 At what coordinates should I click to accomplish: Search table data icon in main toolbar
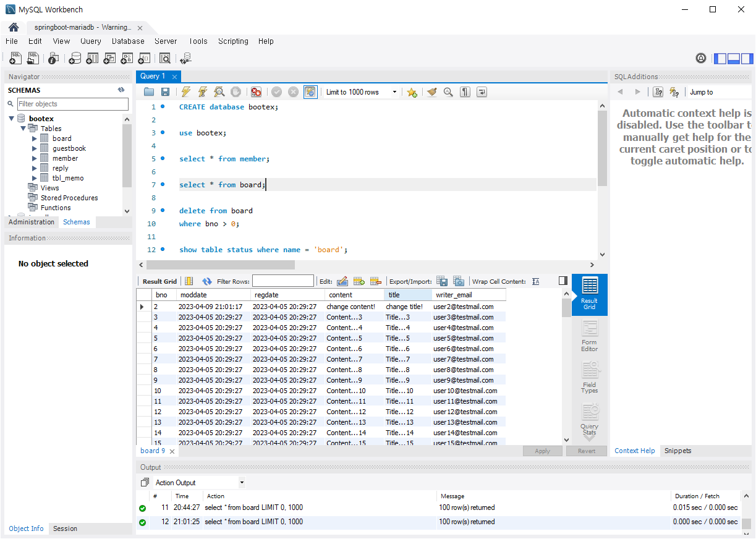coord(165,58)
